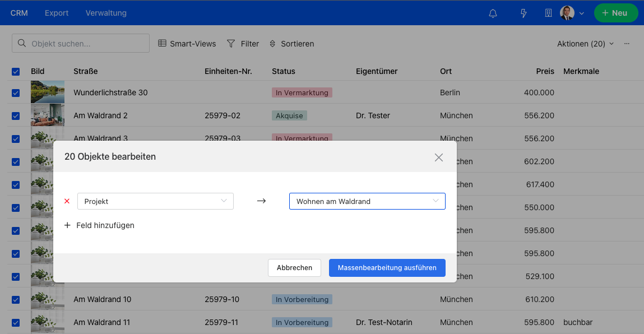Screen dimensions: 644x334
Task: Open the Aktionen (20) dropdown
Action: (585, 44)
